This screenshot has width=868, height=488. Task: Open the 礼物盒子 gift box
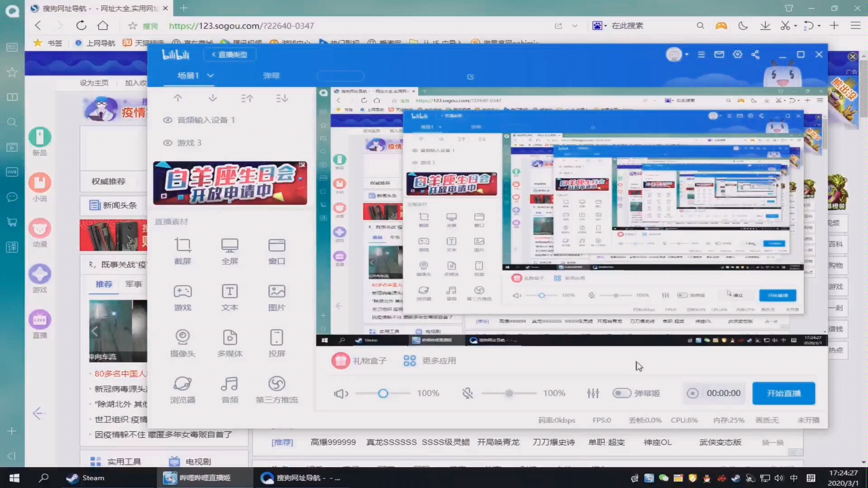359,361
